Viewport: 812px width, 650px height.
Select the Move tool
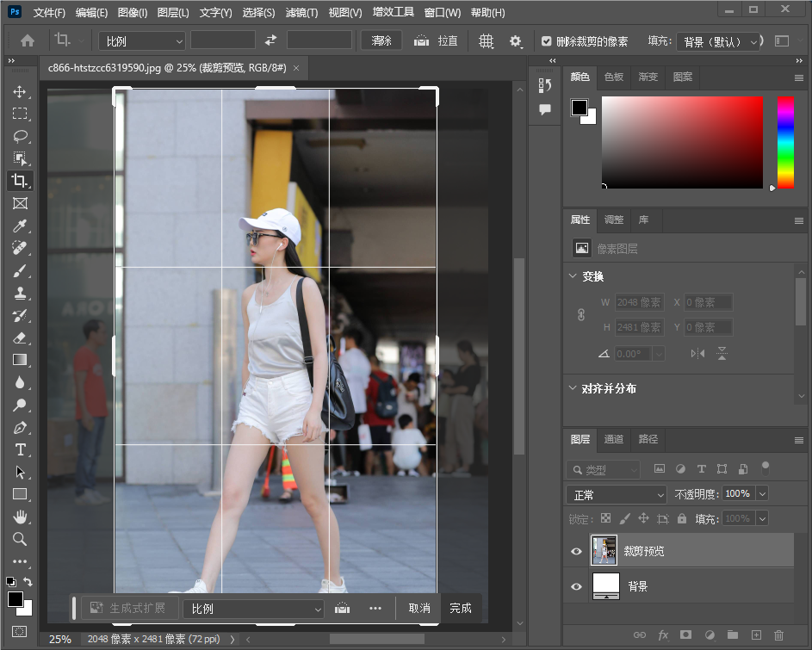(20, 92)
